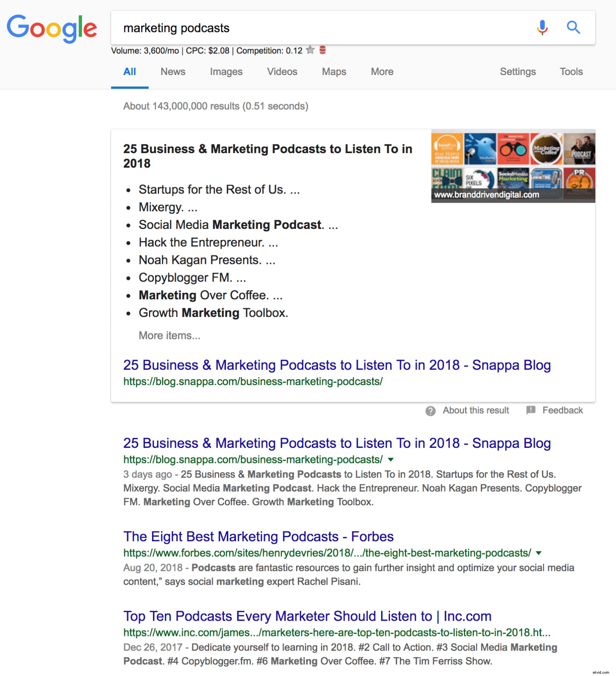Screen dimensions: 616x676
Task: Open the More search categories menu
Action: coord(381,72)
